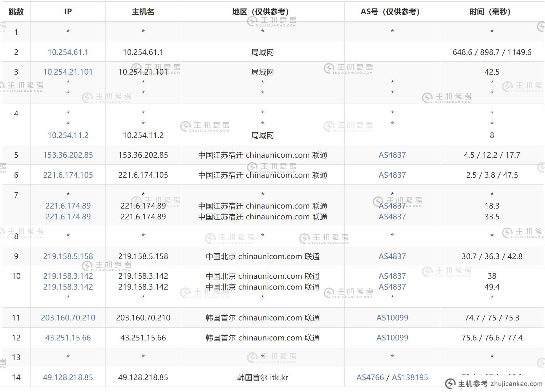
Task: Select hostname cell 10.254.61.1
Action: (x=143, y=52)
